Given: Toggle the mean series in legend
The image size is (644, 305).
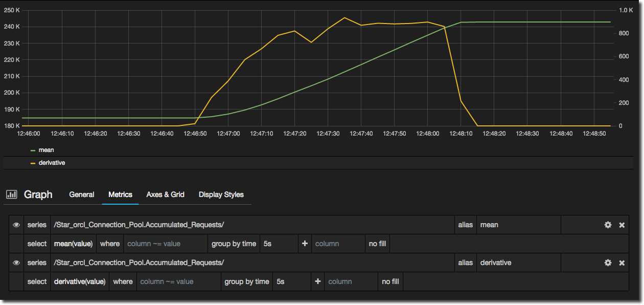Looking at the screenshot, I should pyautogui.click(x=46, y=150).
